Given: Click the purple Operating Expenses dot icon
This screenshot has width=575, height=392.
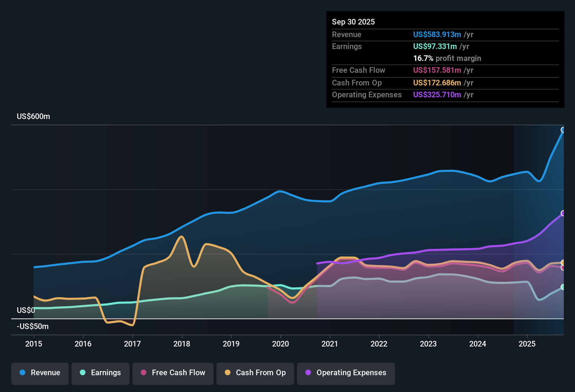Looking at the screenshot, I should pos(307,373).
